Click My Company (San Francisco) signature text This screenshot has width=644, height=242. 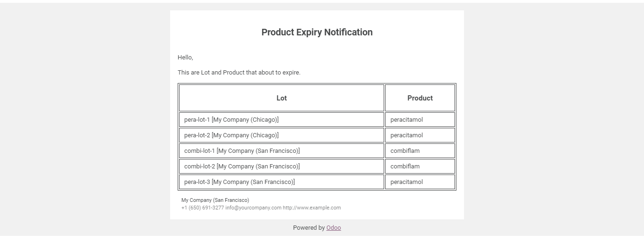(215, 200)
